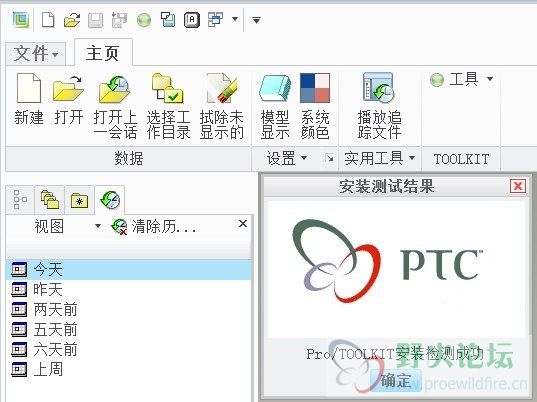Click the green sphere icon in quick access toolbar

click(x=144, y=20)
